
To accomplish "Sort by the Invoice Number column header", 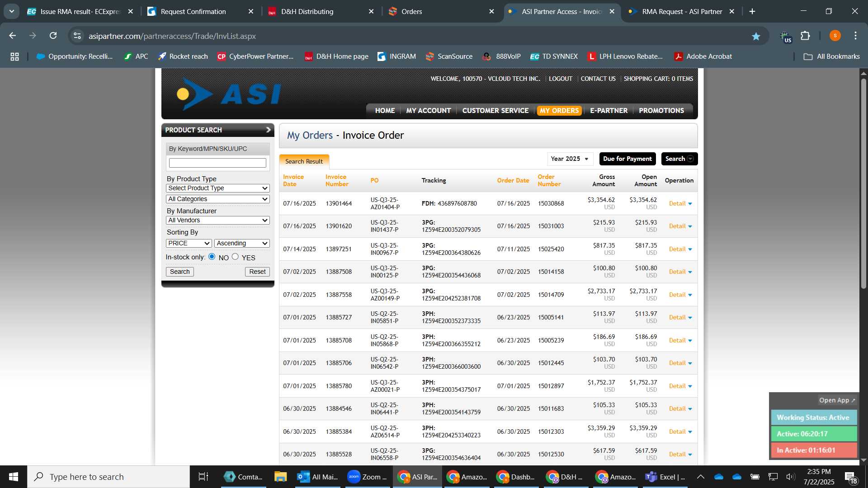I will pyautogui.click(x=337, y=180).
